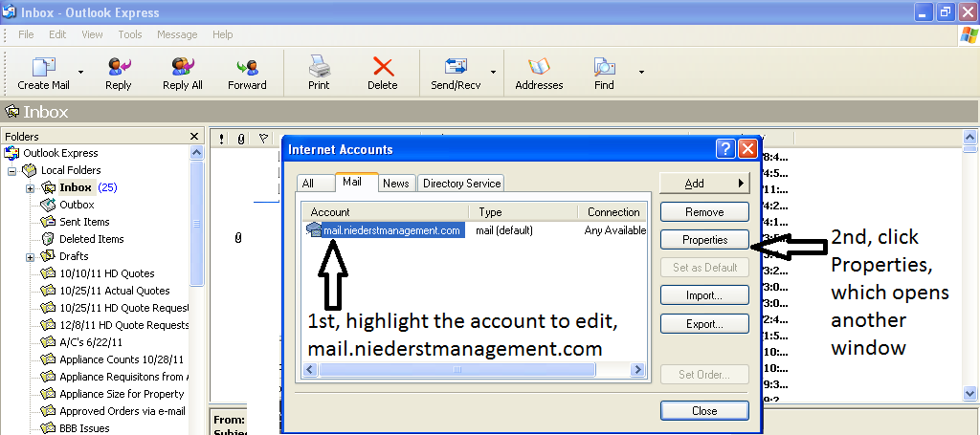Select the mail.niederstmanagement.com account
The width and height of the screenshot is (980, 435).
(x=391, y=230)
